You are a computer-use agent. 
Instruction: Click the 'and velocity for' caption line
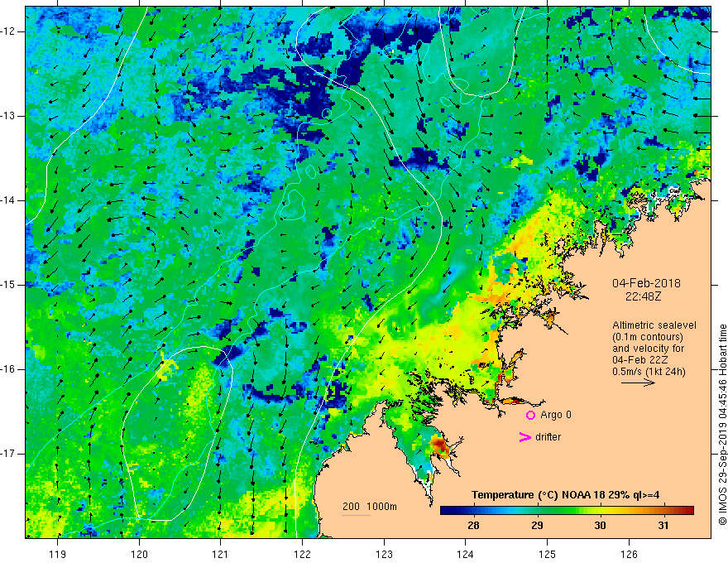(x=648, y=349)
